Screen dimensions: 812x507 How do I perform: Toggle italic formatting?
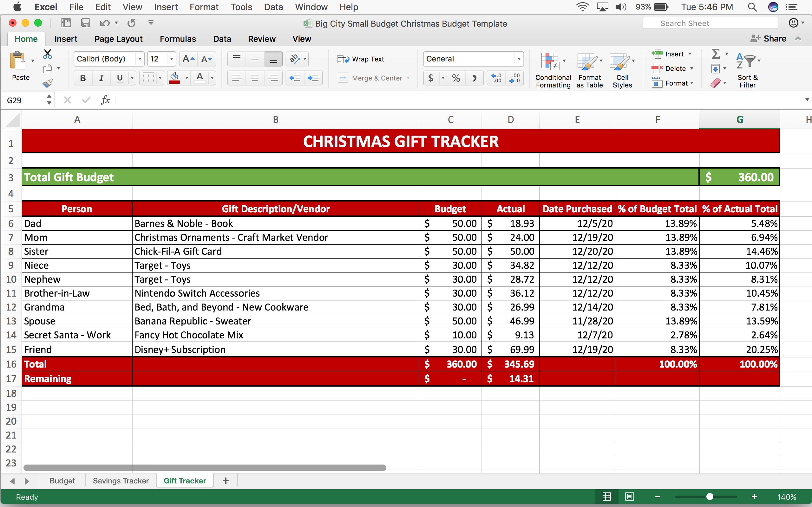(x=101, y=78)
